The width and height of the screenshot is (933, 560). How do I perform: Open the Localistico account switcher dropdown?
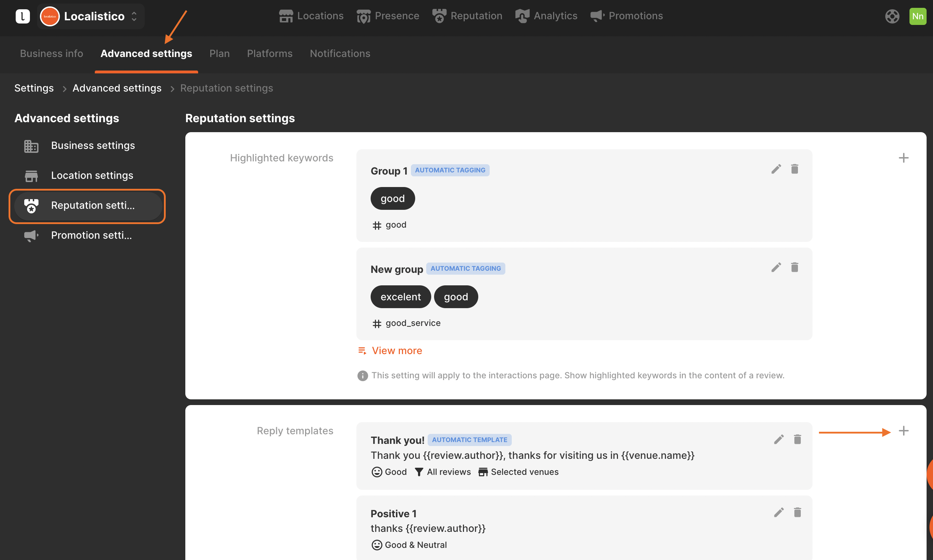(91, 16)
